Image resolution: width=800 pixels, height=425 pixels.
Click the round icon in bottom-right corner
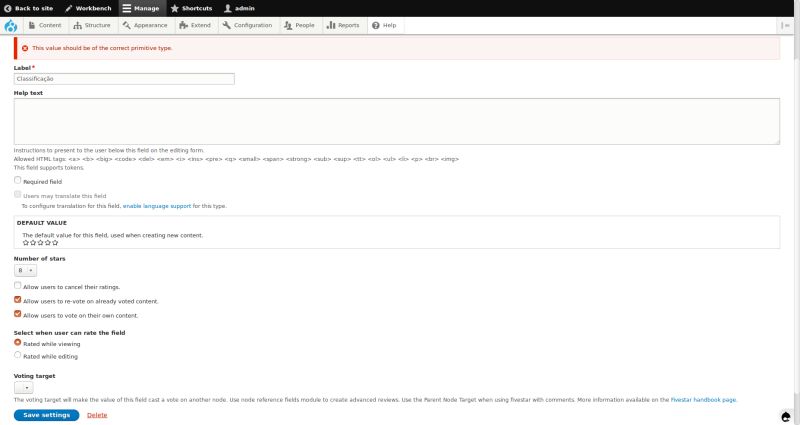point(786,416)
